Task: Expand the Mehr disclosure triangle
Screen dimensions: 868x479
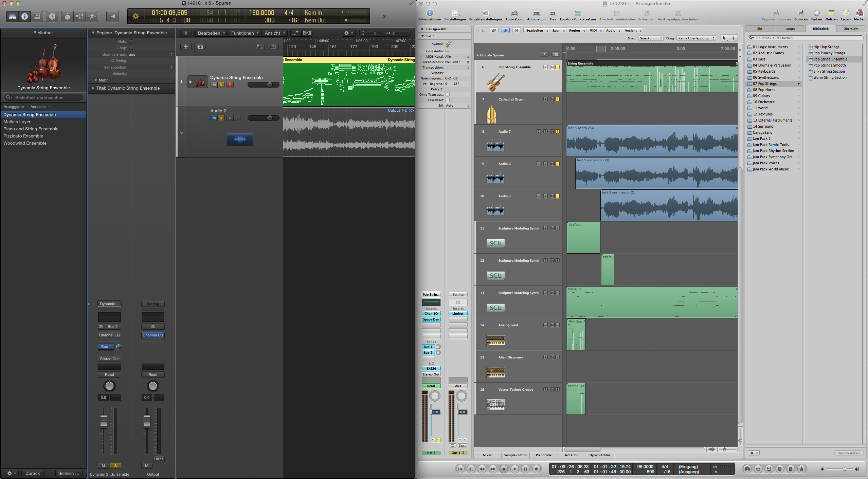Action: [96, 80]
